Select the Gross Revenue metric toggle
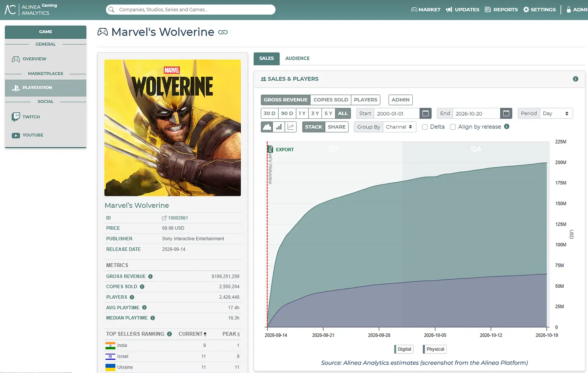This screenshot has height=373, width=588. [286, 100]
